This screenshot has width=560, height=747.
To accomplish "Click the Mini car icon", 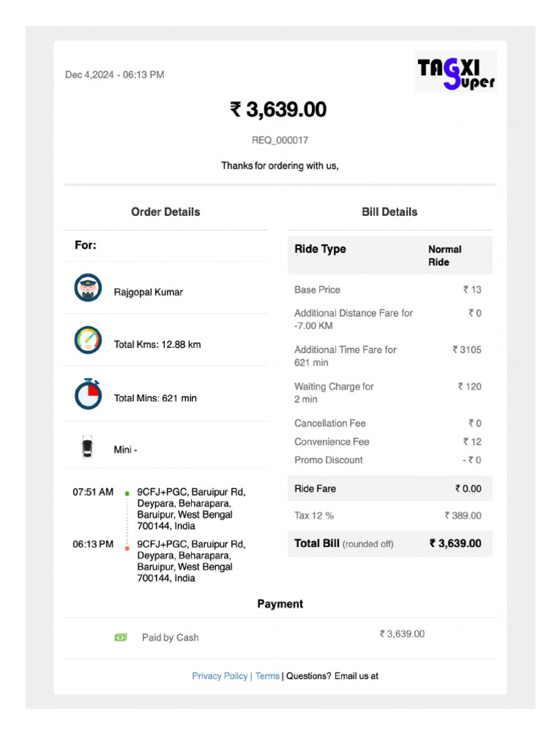I will [87, 446].
